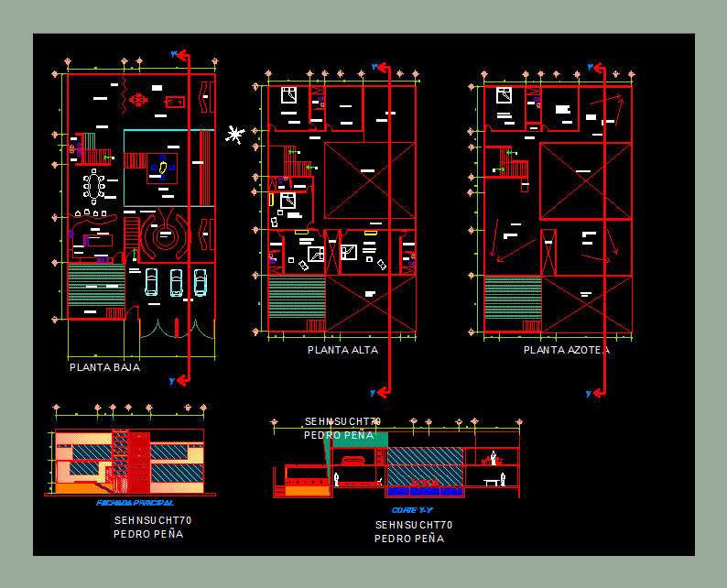Click the large crossed void in Planta Azotea
This screenshot has height=588, width=727.
586,180
